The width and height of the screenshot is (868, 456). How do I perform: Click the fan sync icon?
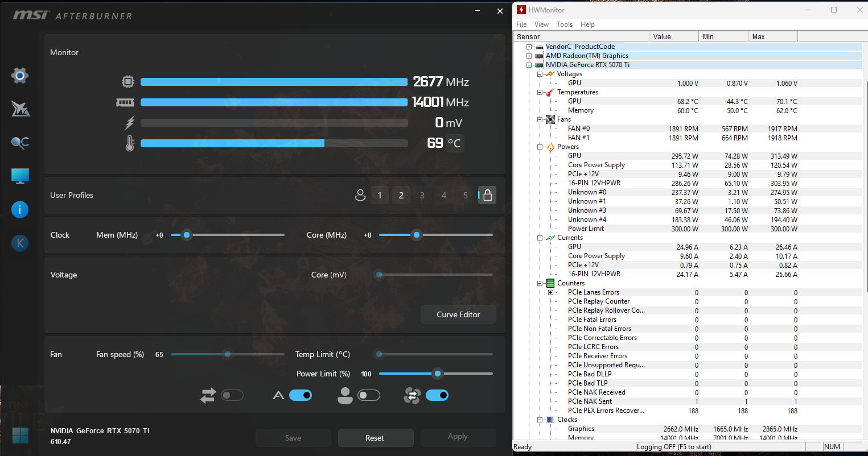click(x=412, y=395)
